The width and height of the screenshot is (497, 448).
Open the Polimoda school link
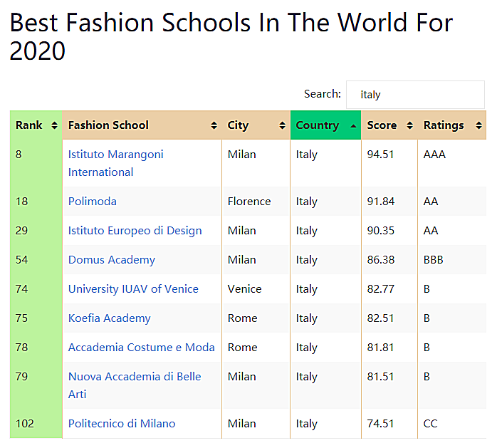(x=93, y=202)
